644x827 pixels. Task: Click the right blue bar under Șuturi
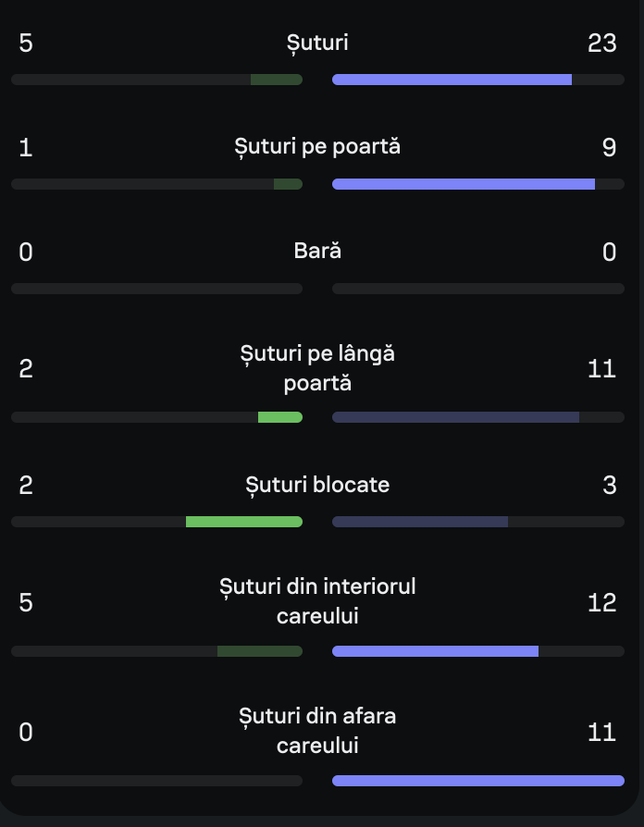pos(452,80)
